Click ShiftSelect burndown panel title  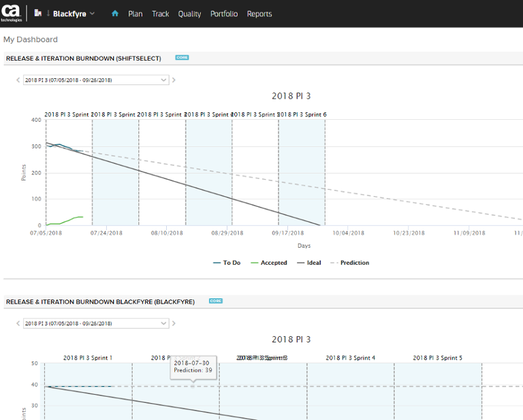coord(83,59)
